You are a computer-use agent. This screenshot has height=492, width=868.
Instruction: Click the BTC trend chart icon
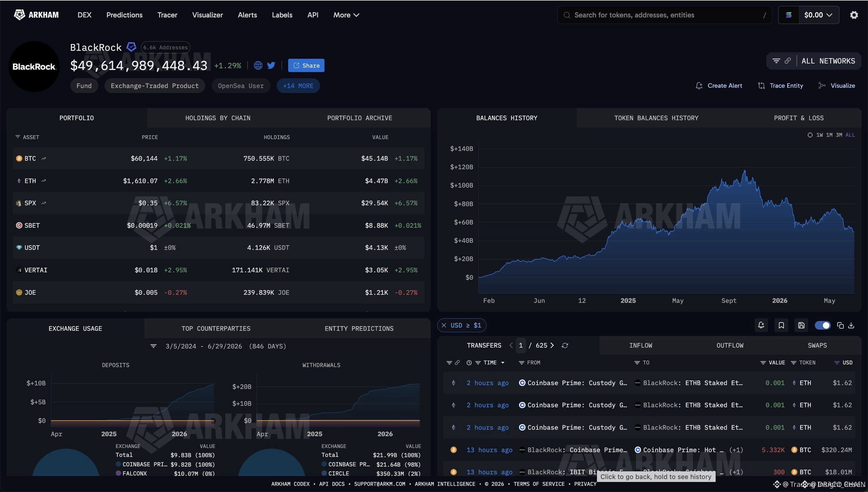tap(44, 158)
